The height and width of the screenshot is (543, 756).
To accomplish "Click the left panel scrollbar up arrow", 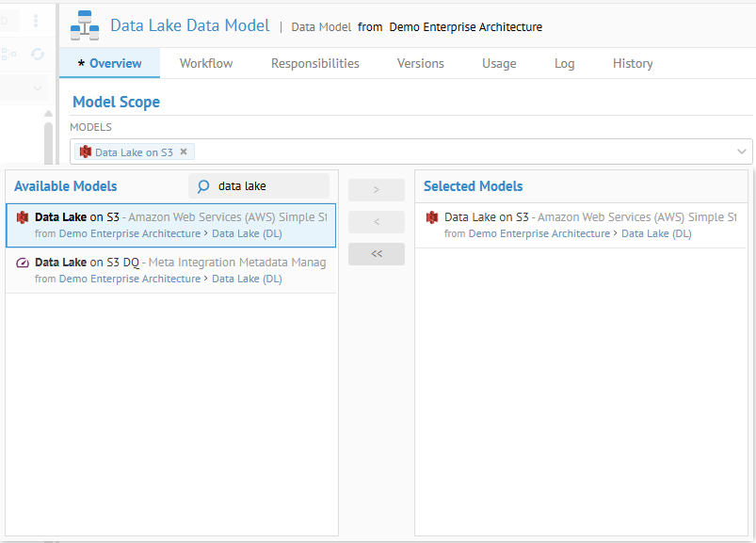I will 48,114.
